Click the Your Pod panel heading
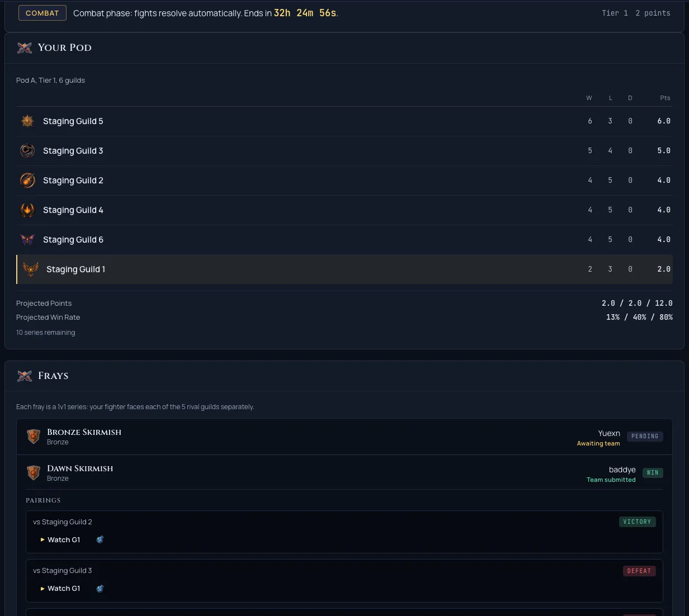 (x=65, y=48)
